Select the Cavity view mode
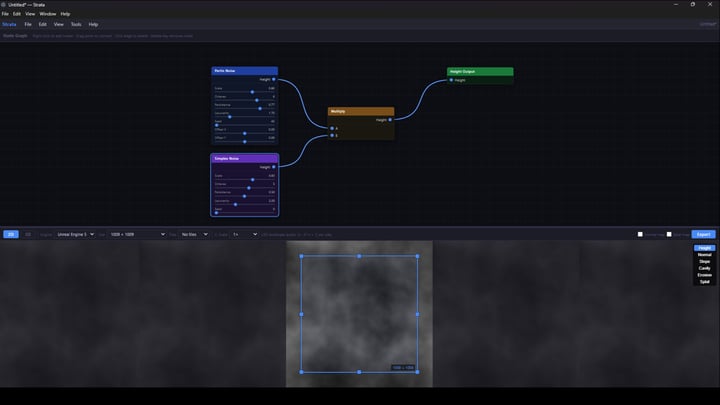 click(704, 268)
